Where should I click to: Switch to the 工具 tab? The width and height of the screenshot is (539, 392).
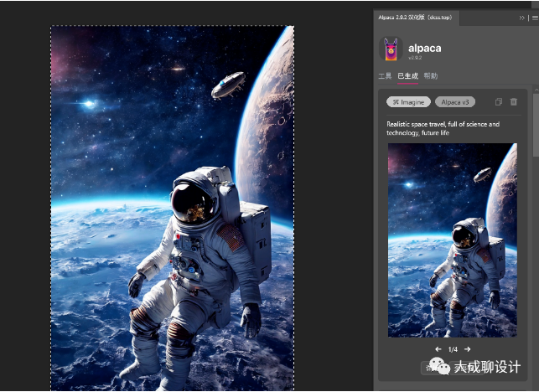385,76
